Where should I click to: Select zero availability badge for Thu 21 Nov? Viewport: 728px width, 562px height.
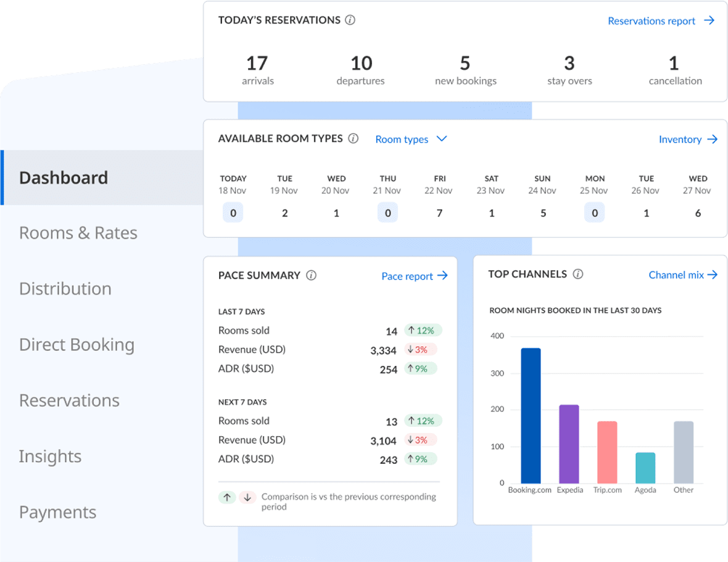pyautogui.click(x=387, y=213)
